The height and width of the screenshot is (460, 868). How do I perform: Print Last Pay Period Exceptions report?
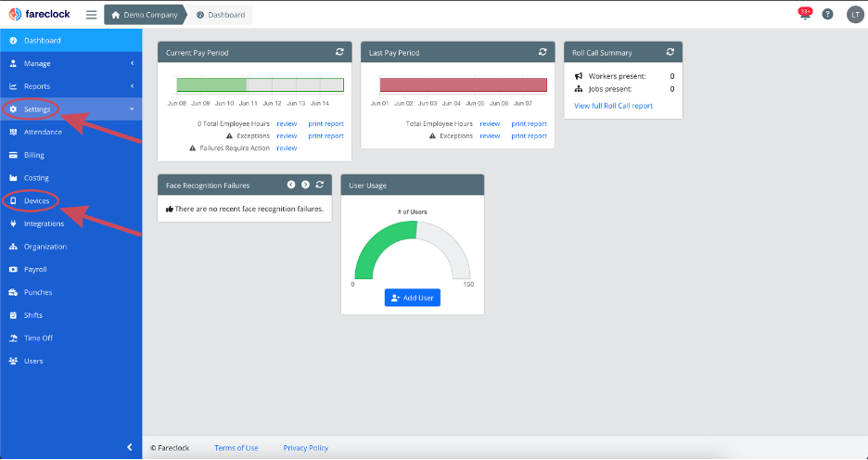pos(530,136)
